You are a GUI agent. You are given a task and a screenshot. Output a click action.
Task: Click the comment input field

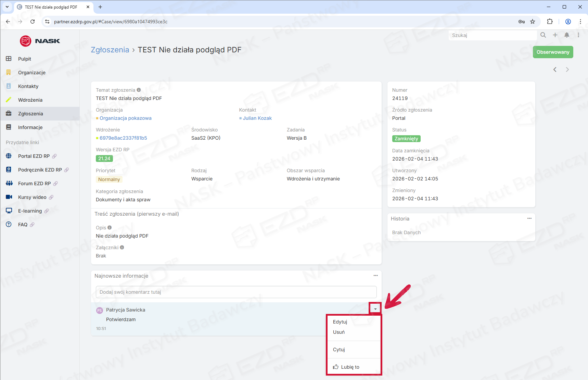(236, 292)
